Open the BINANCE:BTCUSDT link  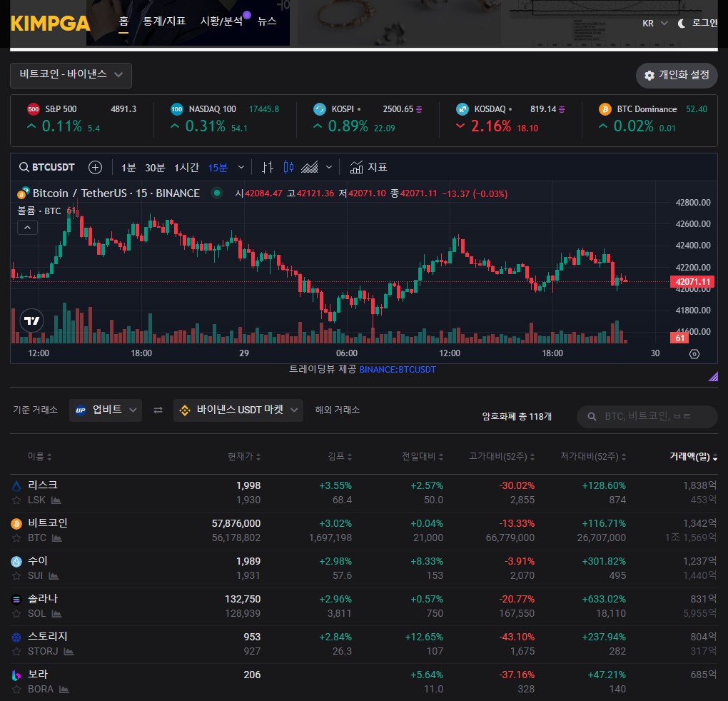click(398, 370)
